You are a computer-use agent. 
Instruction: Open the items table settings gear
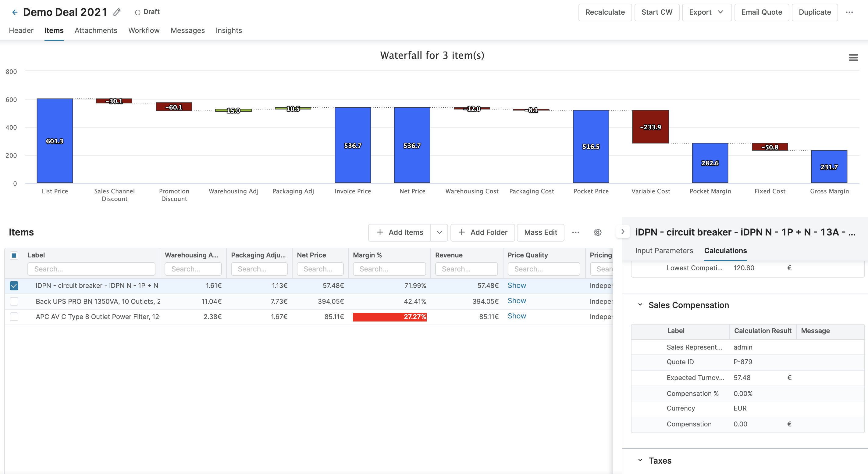[x=597, y=232]
